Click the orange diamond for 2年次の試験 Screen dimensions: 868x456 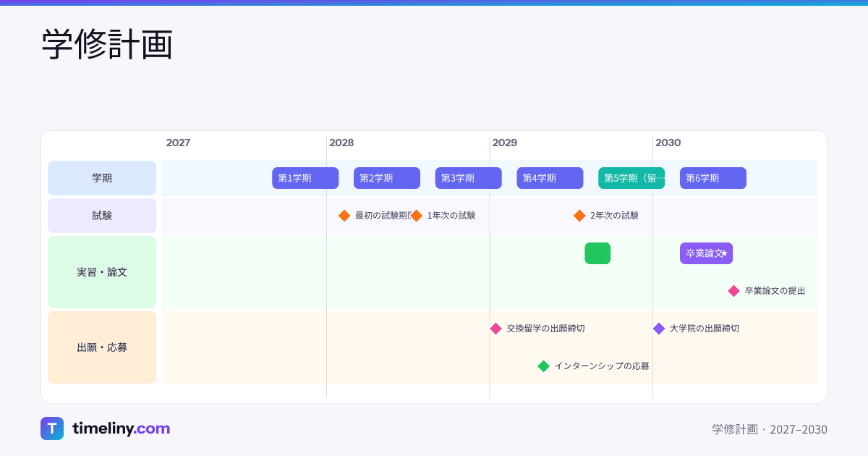(x=579, y=216)
